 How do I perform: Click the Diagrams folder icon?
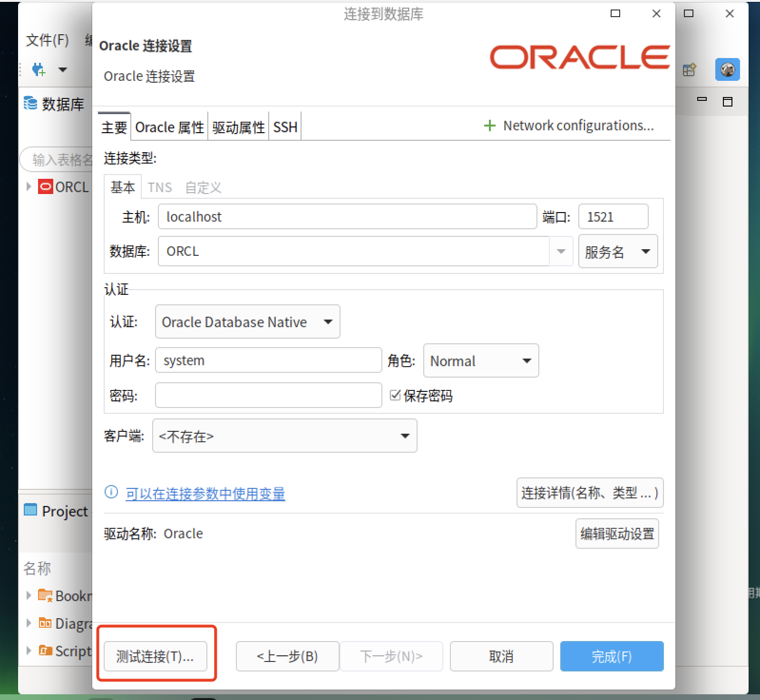tap(45, 623)
